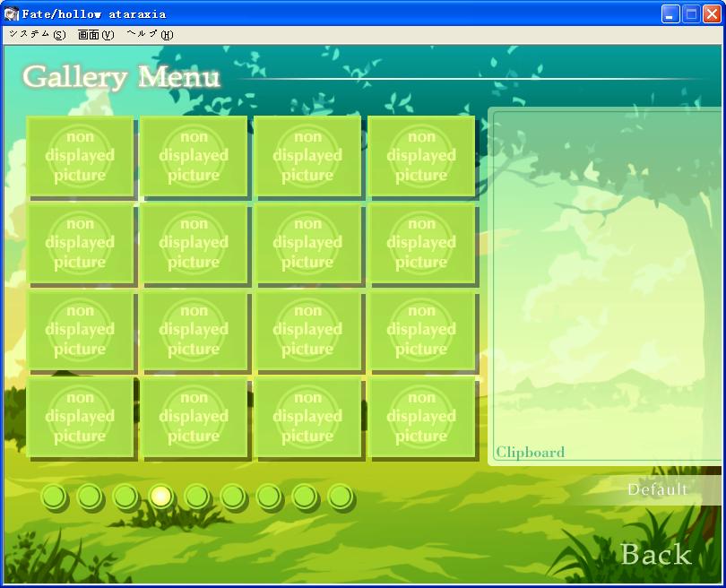Click the Fate/hollow ataraxia title bar icon
The width and height of the screenshot is (726, 588).
(11, 13)
